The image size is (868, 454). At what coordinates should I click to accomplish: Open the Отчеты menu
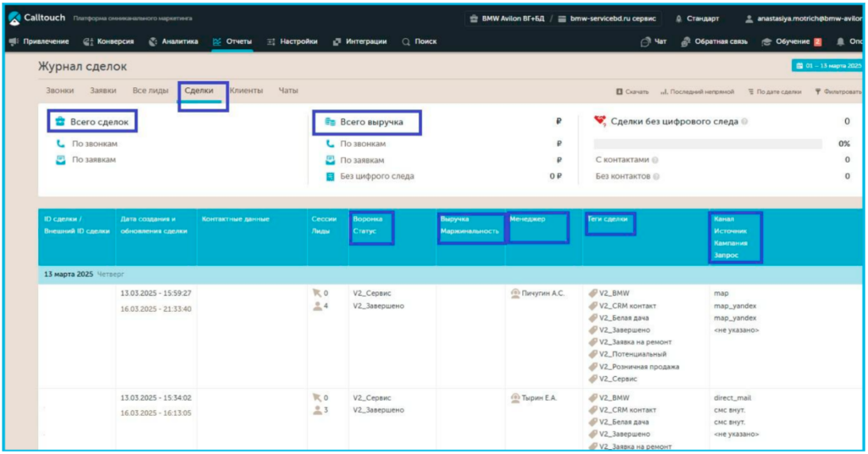(x=232, y=42)
